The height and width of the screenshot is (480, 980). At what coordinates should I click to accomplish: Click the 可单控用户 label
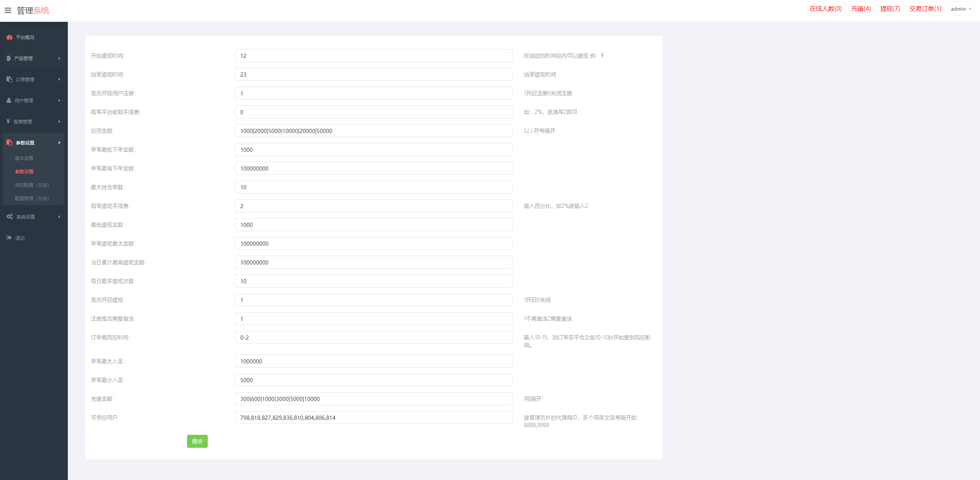(105, 418)
